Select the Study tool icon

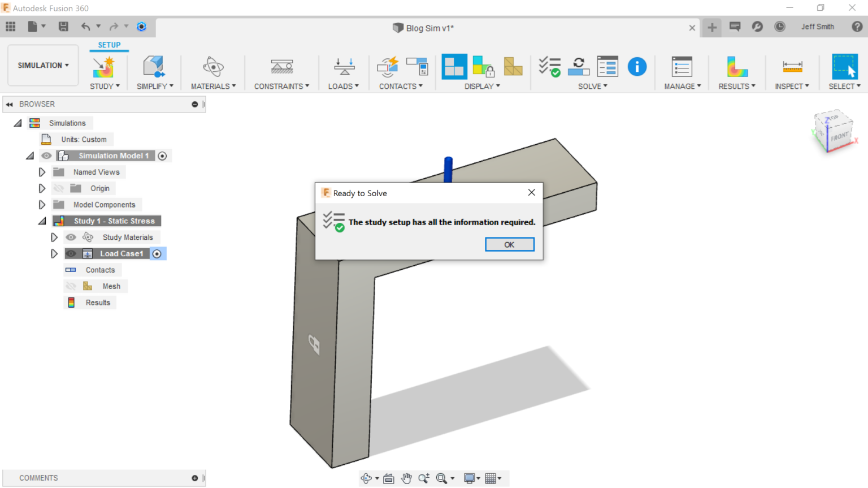(x=104, y=67)
